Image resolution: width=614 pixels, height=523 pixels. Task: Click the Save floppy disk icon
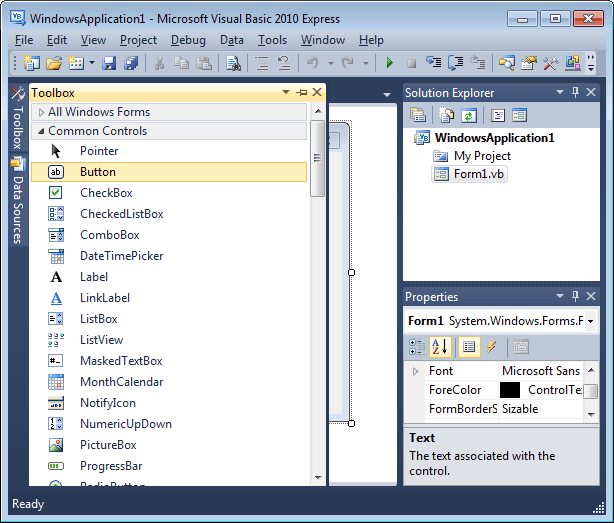click(x=109, y=63)
